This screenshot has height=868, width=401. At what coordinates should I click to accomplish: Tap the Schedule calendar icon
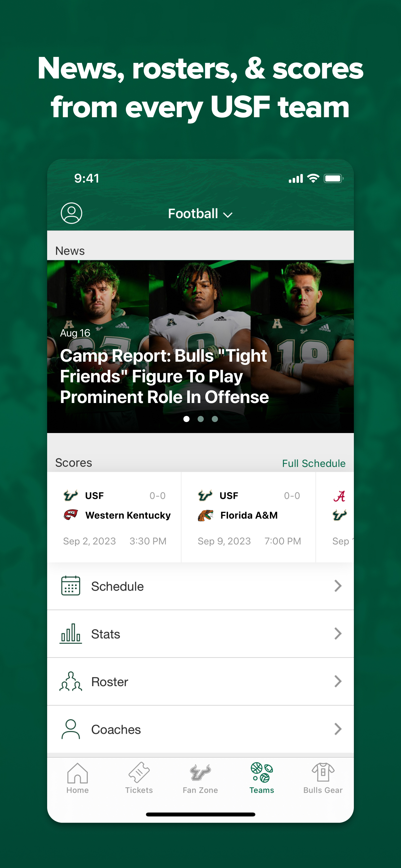pyautogui.click(x=70, y=586)
